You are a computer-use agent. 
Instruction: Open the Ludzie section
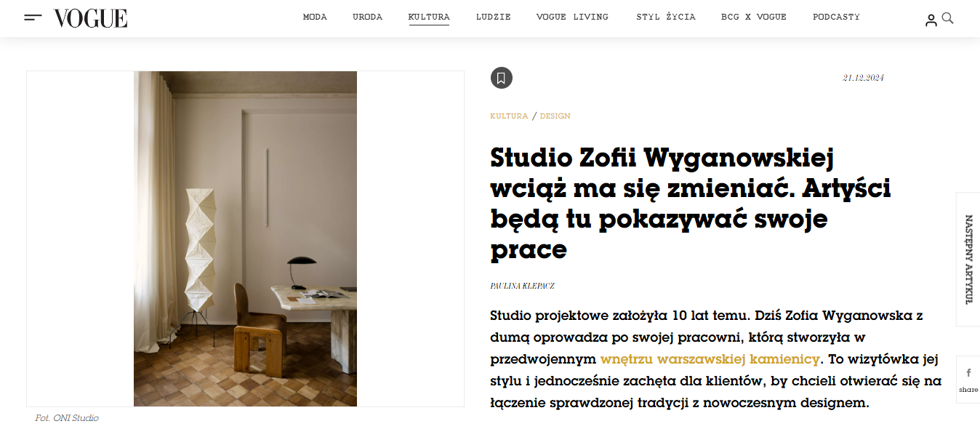pos(493,17)
